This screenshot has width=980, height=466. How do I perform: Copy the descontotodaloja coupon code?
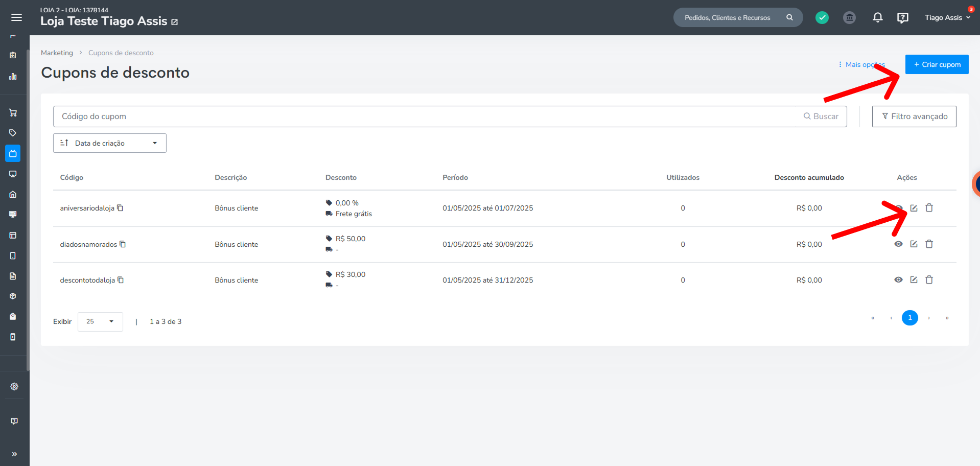pyautogui.click(x=121, y=280)
